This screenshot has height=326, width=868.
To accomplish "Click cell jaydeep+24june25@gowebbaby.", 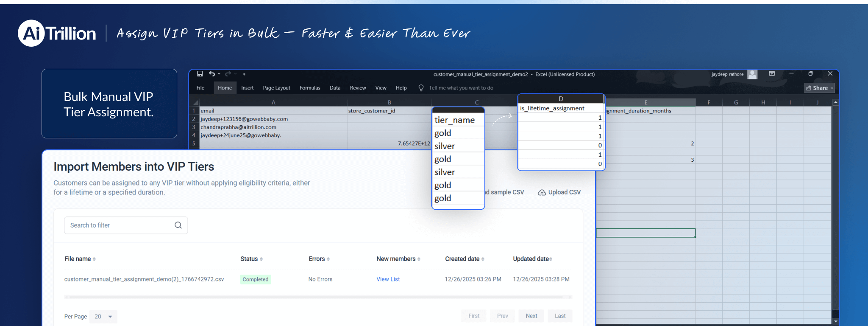I will [273, 135].
